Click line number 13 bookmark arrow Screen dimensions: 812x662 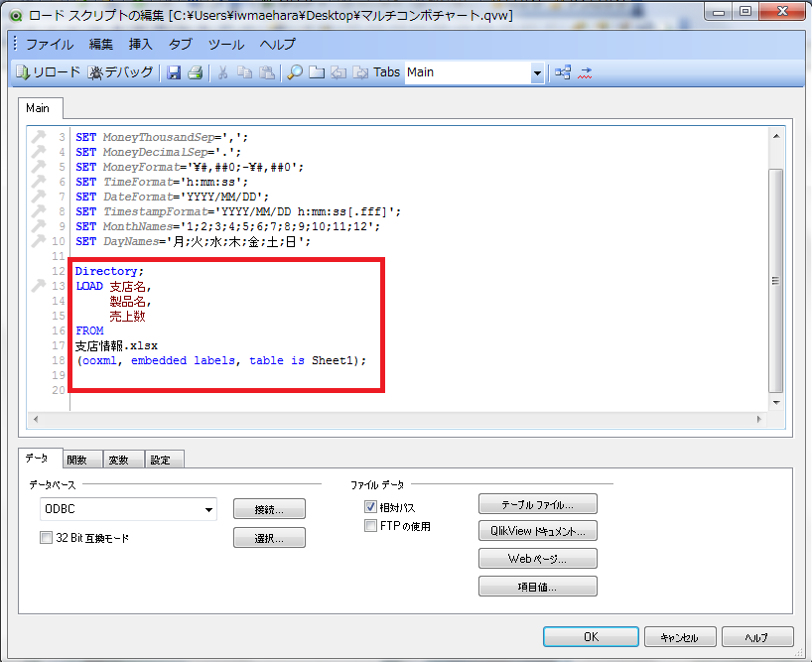click(39, 286)
